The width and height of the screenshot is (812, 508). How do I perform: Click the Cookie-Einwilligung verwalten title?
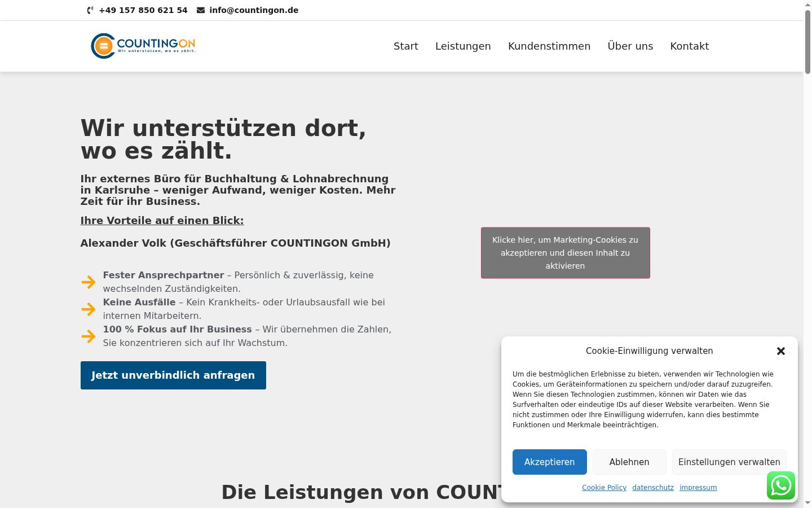[x=650, y=351]
